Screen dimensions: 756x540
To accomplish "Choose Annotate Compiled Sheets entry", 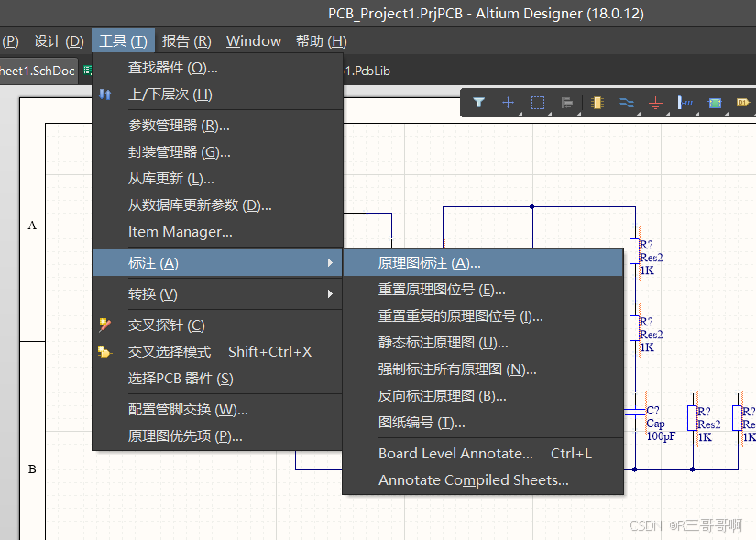I will point(483,480).
